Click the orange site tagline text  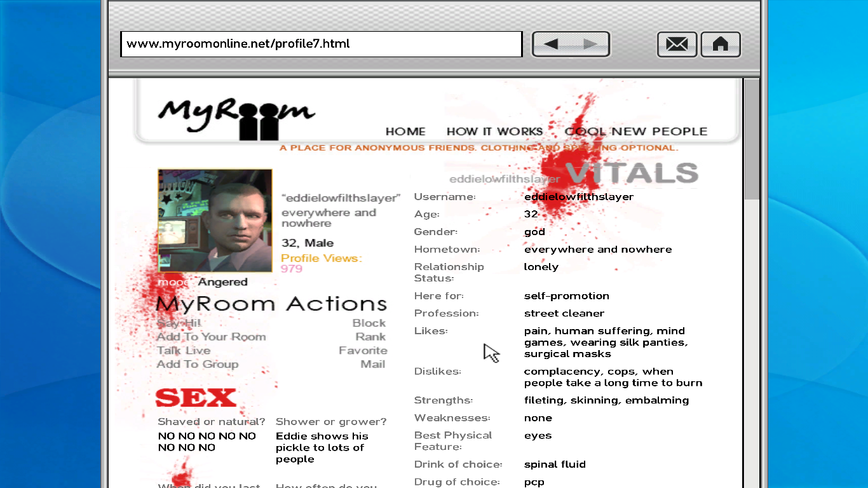479,148
